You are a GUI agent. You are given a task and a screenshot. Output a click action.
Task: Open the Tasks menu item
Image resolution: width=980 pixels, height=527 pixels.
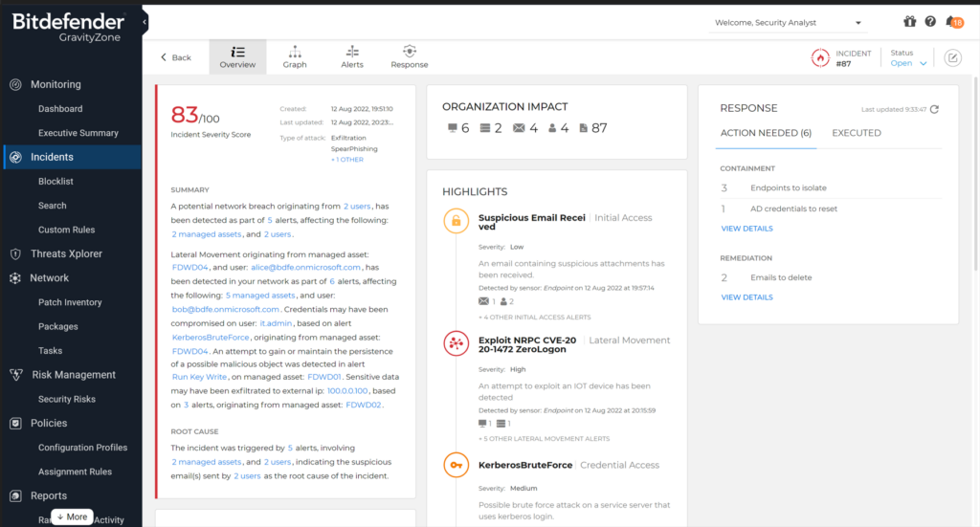point(50,351)
